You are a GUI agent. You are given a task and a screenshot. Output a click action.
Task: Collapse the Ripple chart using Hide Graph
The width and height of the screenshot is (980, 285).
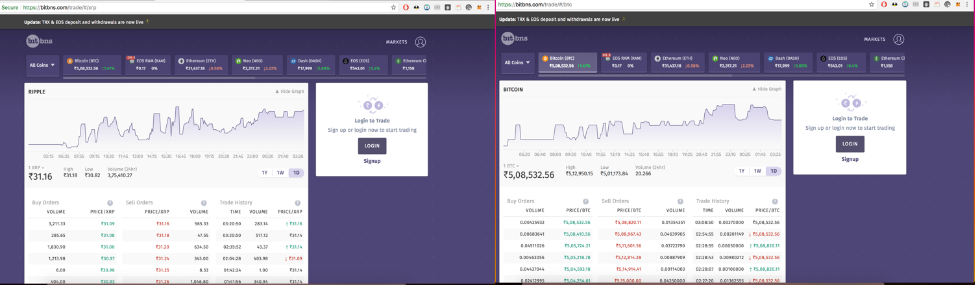(289, 92)
